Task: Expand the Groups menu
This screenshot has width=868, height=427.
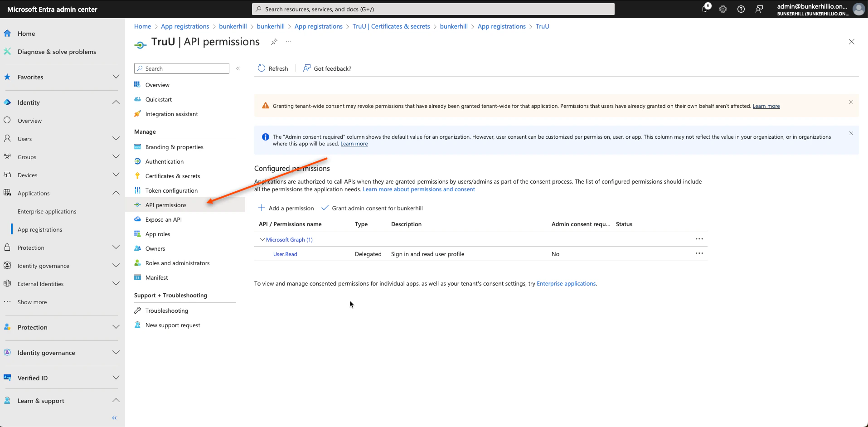Action: point(116,157)
